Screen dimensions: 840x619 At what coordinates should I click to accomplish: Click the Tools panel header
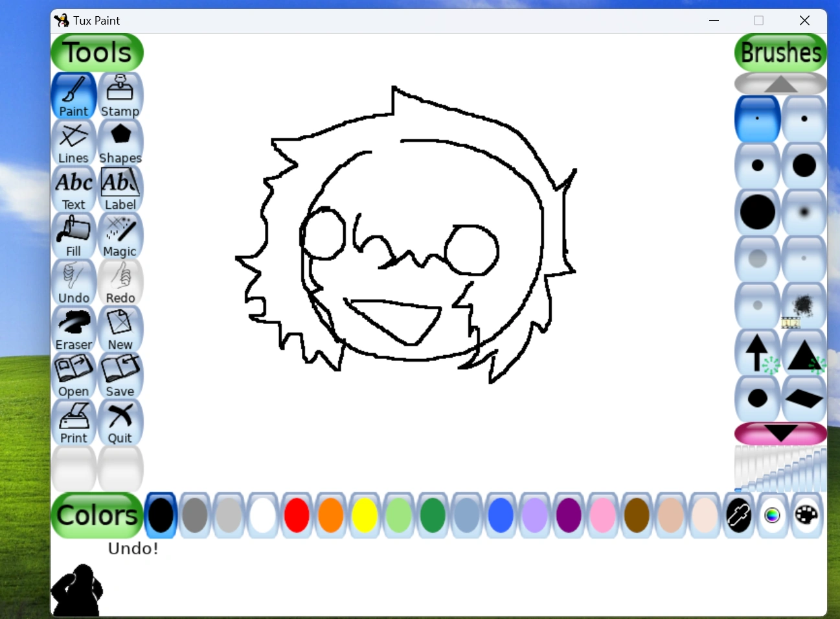[x=96, y=53]
